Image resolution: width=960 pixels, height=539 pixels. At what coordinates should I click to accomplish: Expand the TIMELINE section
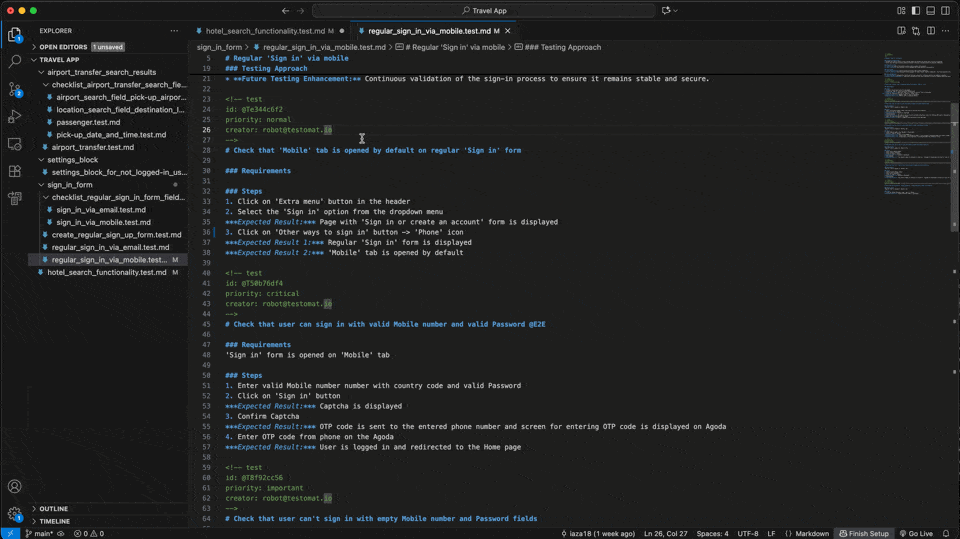pos(54,521)
